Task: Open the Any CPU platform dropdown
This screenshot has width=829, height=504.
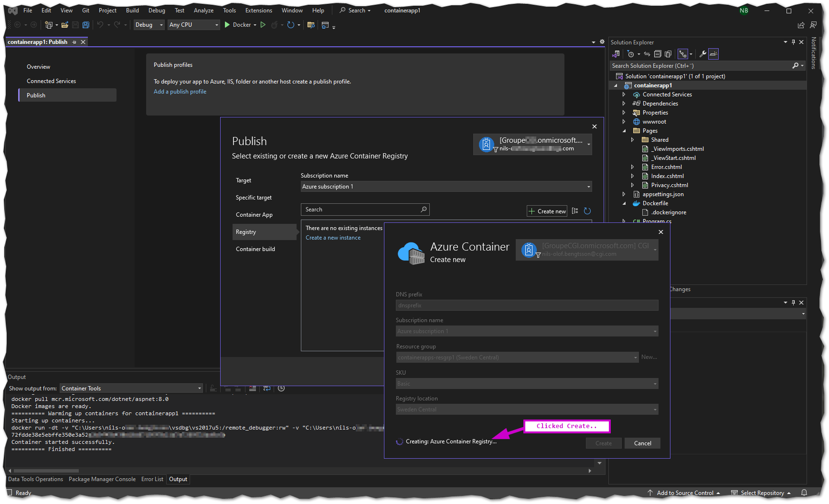Action: click(x=193, y=25)
